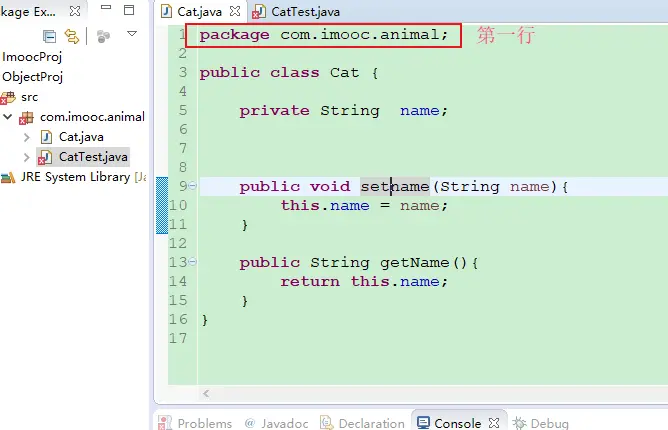The image size is (668, 430).
Task: Close the Cat.java editor tab
Action: [x=235, y=11]
